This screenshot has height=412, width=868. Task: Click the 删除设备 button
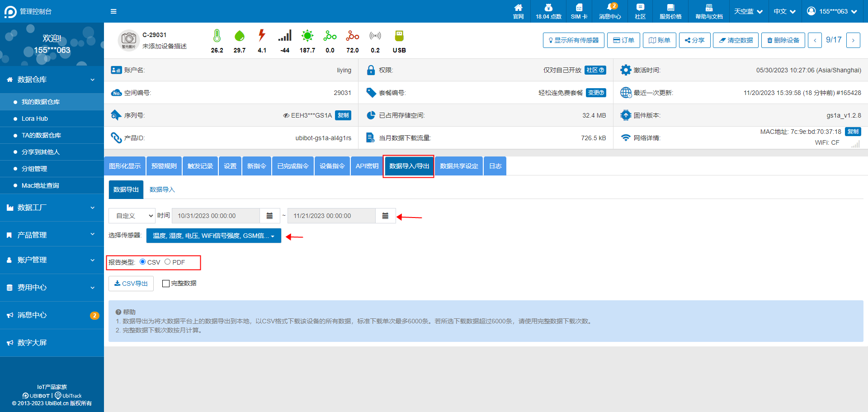783,40
